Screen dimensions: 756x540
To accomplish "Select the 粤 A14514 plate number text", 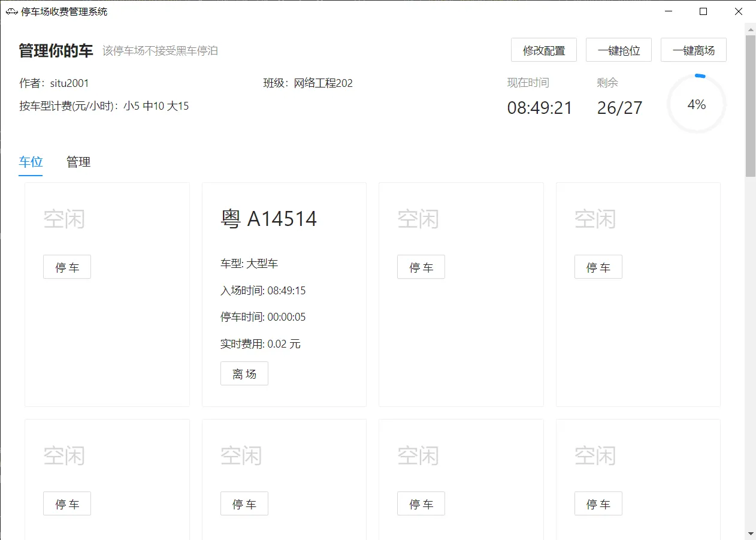I will point(268,219).
